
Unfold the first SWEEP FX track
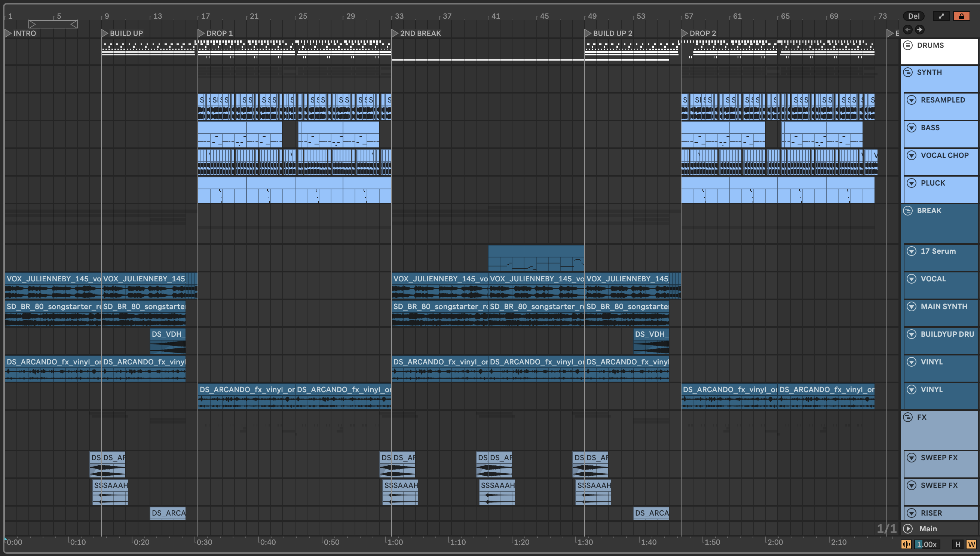(x=911, y=458)
